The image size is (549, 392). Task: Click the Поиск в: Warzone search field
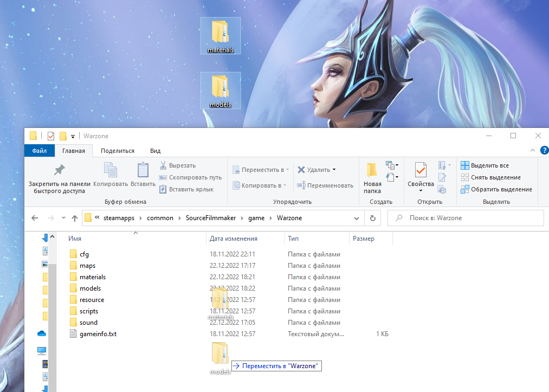[x=466, y=218]
